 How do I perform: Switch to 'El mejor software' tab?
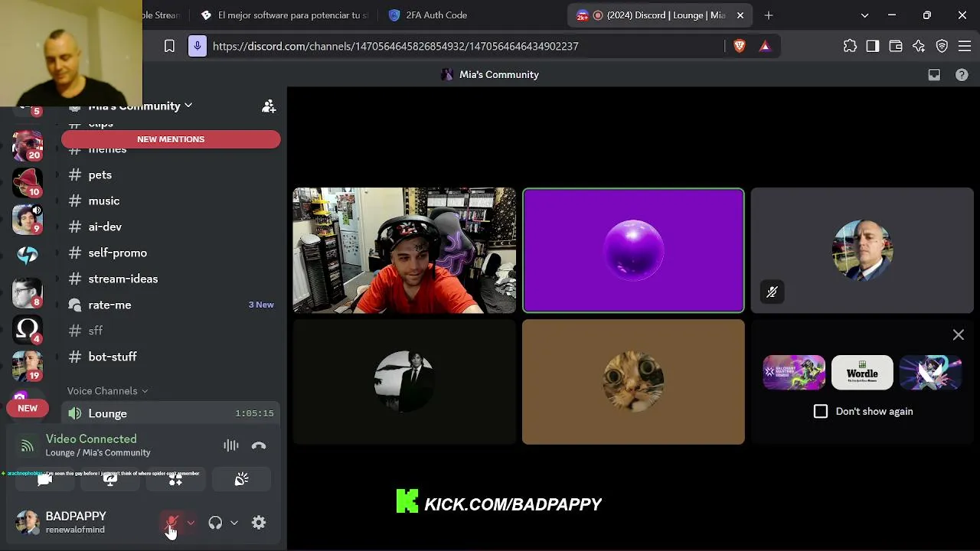[284, 15]
